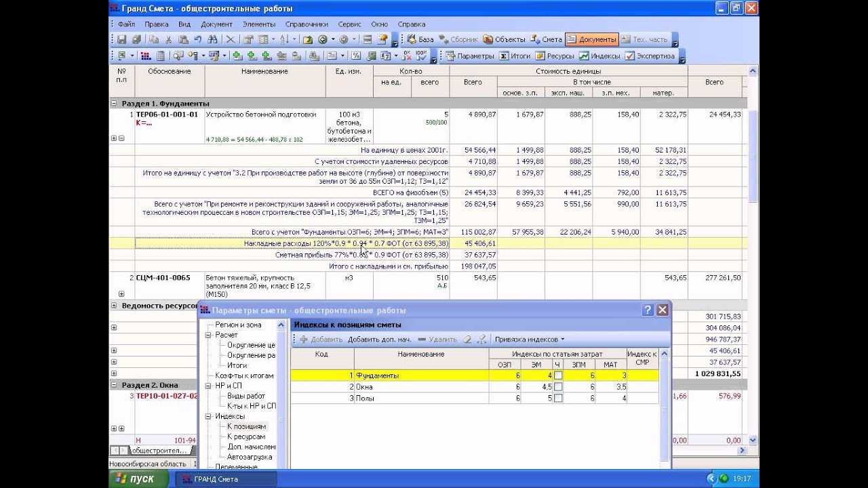The height and width of the screenshot is (488, 868).
Task: Collapse the НР и СП tree node
Action: 208,386
